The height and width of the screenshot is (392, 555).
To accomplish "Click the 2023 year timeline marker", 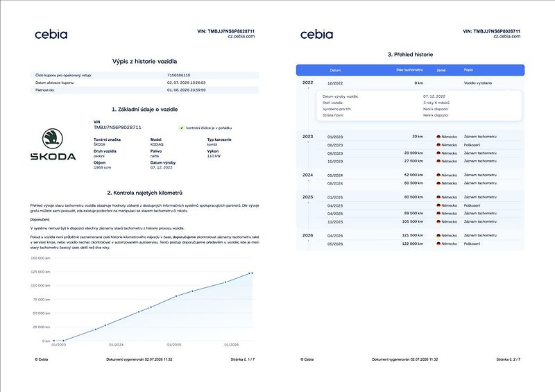I will click(x=307, y=137).
